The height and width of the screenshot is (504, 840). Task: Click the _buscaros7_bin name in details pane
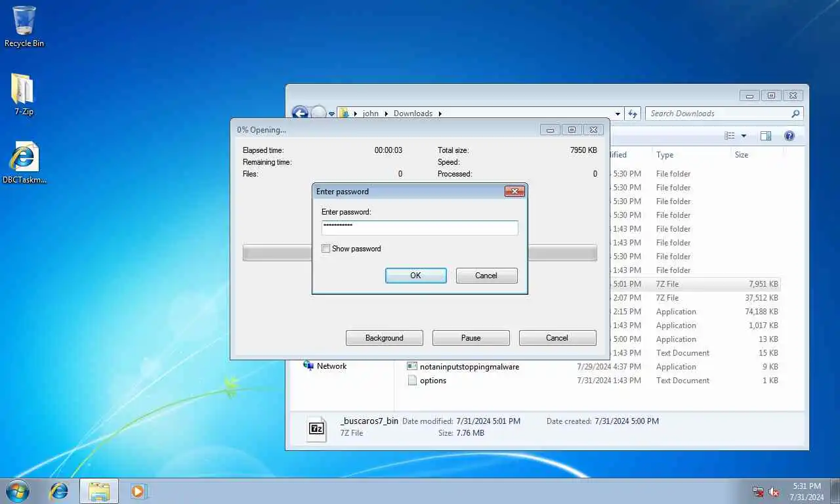(x=369, y=421)
